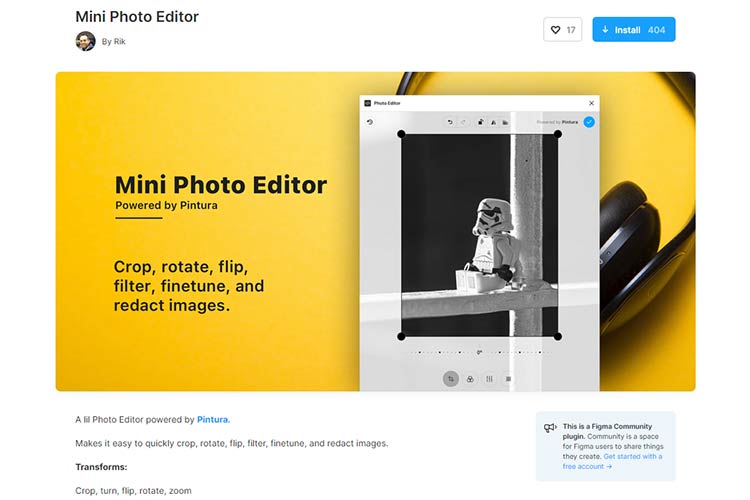
Task: Open the Redact tab icon
Action: (x=508, y=379)
